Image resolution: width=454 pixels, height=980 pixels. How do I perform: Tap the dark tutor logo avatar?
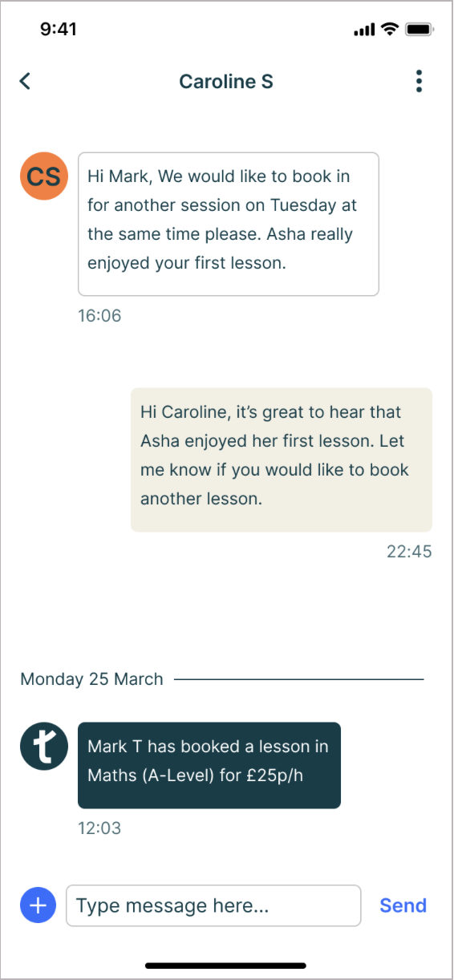pyautogui.click(x=43, y=747)
